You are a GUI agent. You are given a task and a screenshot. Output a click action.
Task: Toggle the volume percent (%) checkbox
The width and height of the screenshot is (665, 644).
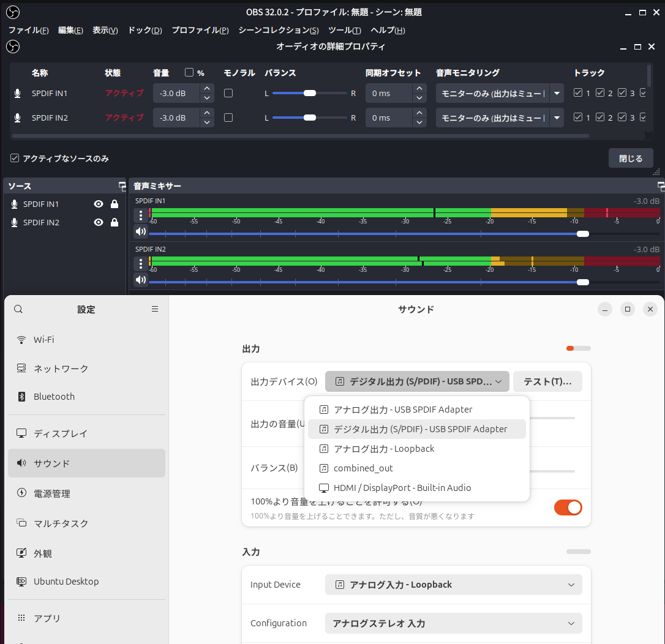(x=189, y=72)
